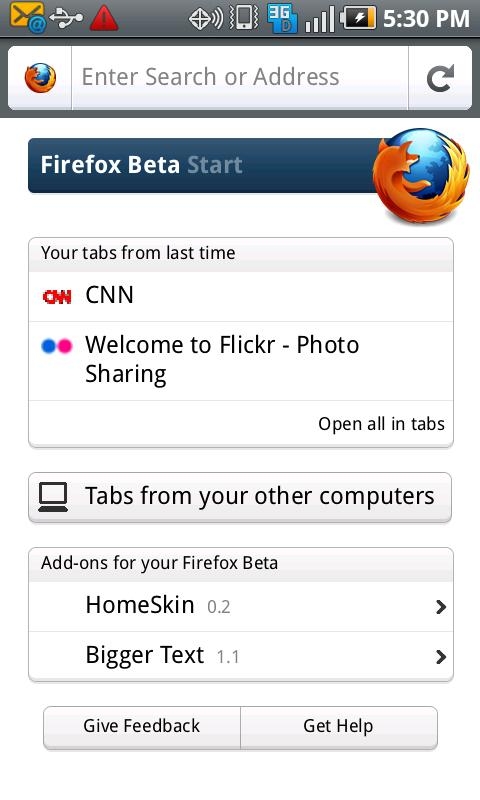Tap the red warning triangle notification
Screen dimensions: 480x800
pos(104,18)
